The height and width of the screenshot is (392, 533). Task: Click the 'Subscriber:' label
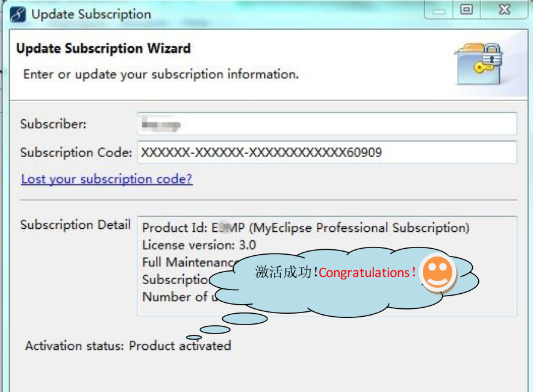click(x=54, y=124)
